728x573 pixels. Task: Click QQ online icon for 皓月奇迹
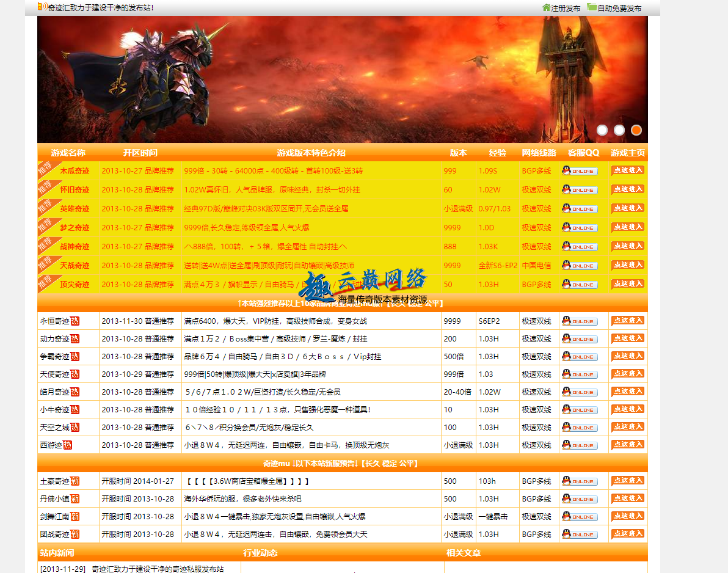coord(580,392)
